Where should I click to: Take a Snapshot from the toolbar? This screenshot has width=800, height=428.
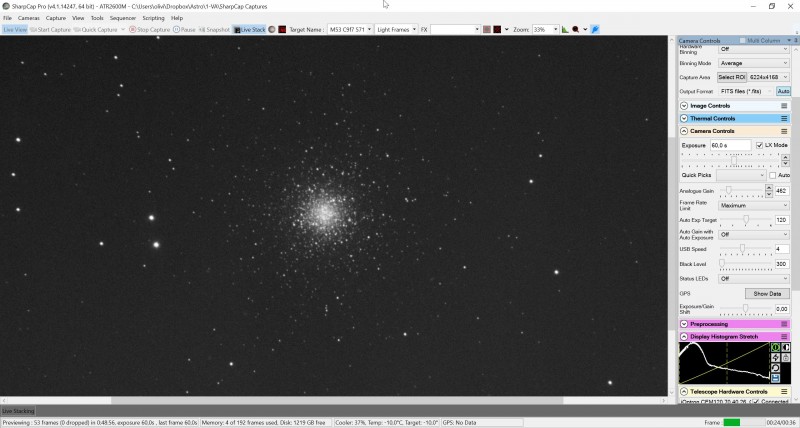click(x=214, y=30)
